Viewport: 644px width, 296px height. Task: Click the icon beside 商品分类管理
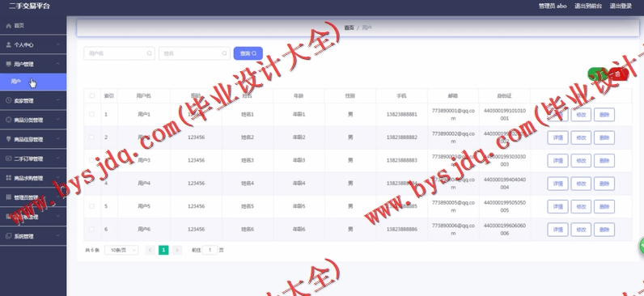point(8,120)
